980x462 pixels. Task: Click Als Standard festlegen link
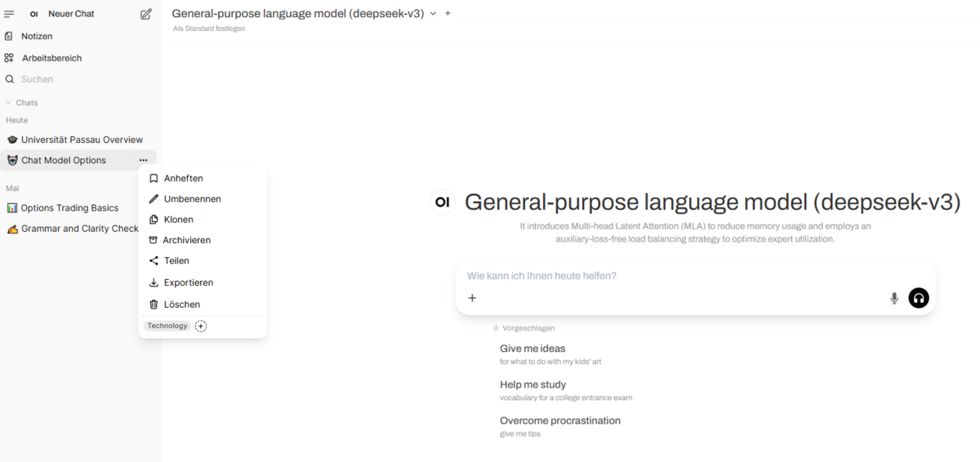pos(209,29)
